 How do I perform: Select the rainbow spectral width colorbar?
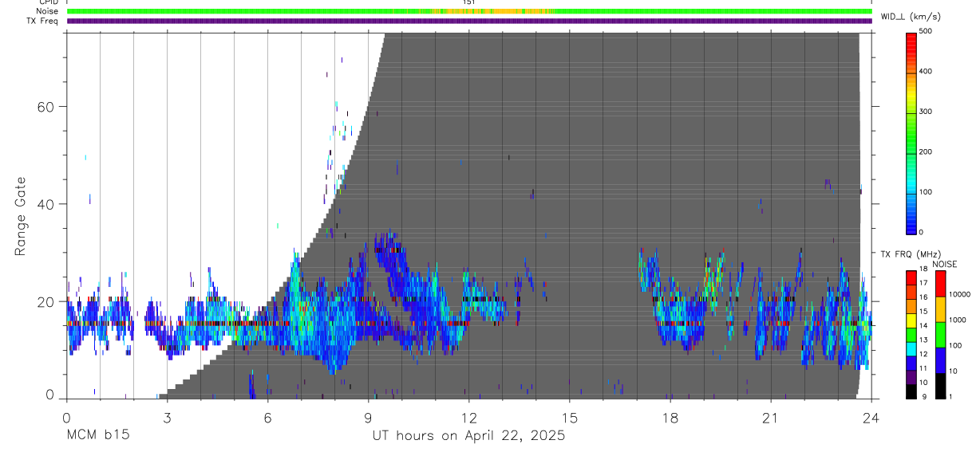coord(911,132)
